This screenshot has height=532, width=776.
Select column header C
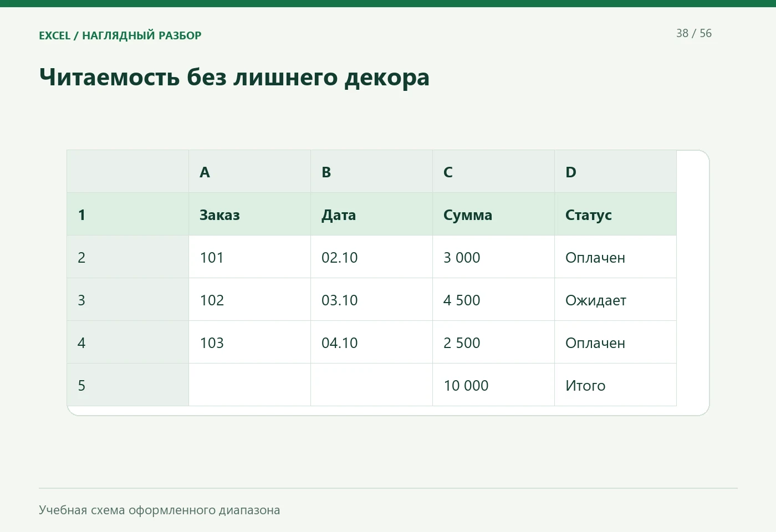[493, 172]
